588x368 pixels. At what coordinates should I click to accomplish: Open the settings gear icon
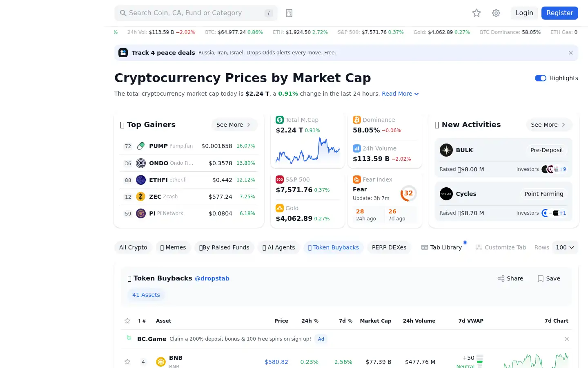[x=496, y=13]
